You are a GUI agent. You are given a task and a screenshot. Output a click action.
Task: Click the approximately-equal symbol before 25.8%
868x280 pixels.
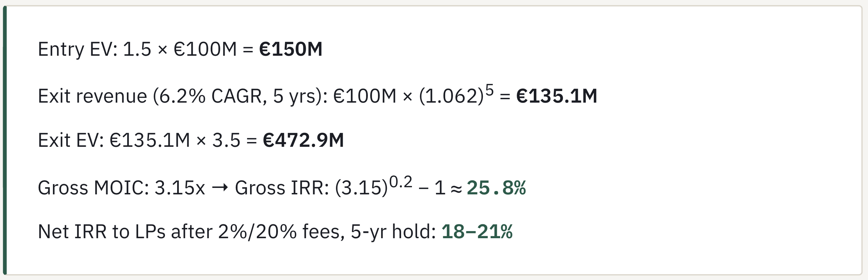[456, 188]
